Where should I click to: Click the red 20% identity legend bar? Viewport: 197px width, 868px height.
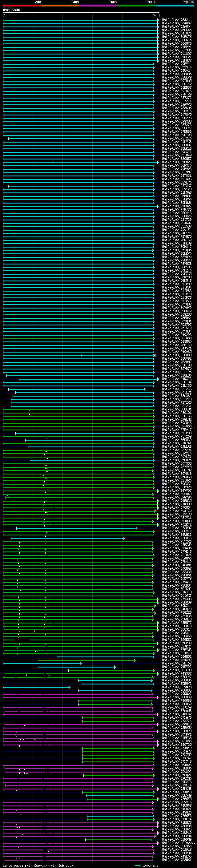coord(22,6)
